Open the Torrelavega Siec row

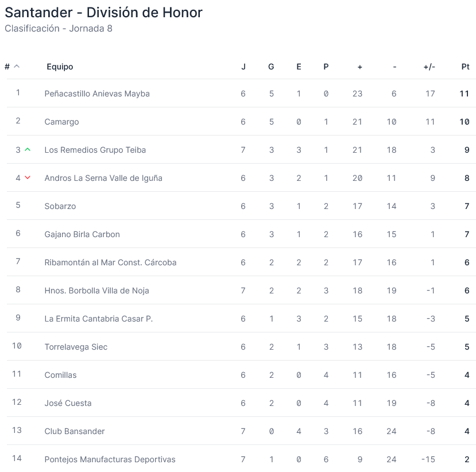point(76,347)
